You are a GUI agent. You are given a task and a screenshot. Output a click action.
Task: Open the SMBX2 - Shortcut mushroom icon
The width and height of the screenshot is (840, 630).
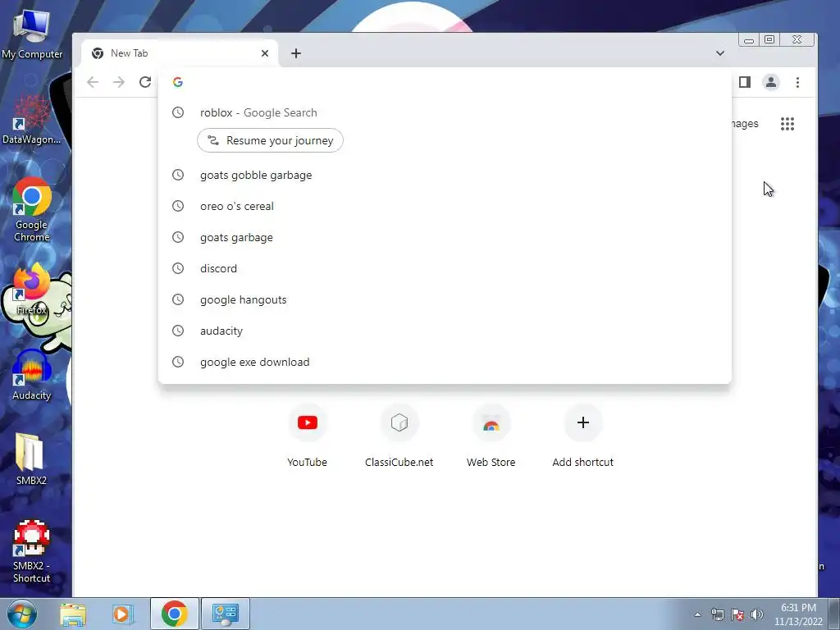click(x=32, y=552)
